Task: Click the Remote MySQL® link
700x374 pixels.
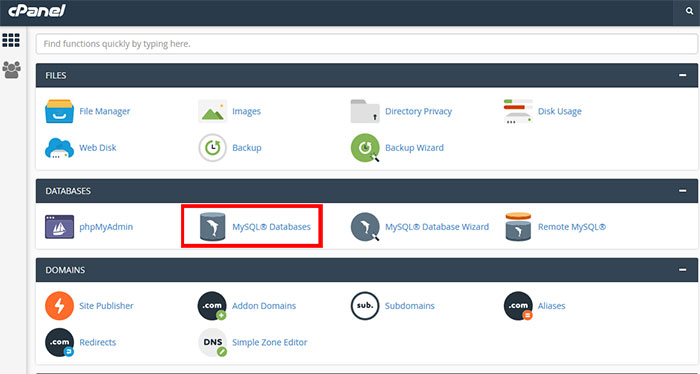Action: [572, 227]
